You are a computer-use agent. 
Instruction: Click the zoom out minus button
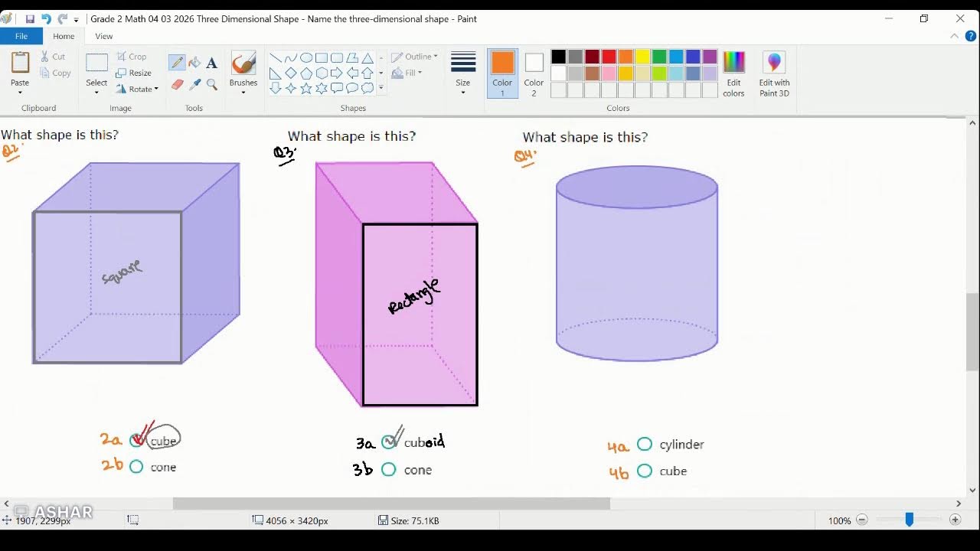(862, 520)
